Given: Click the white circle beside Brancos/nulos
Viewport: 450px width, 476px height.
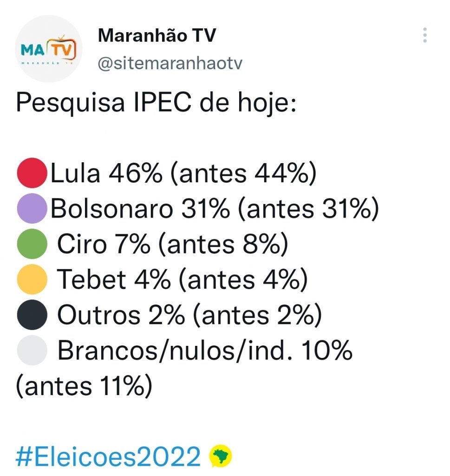Looking at the screenshot, I should click(x=32, y=351).
